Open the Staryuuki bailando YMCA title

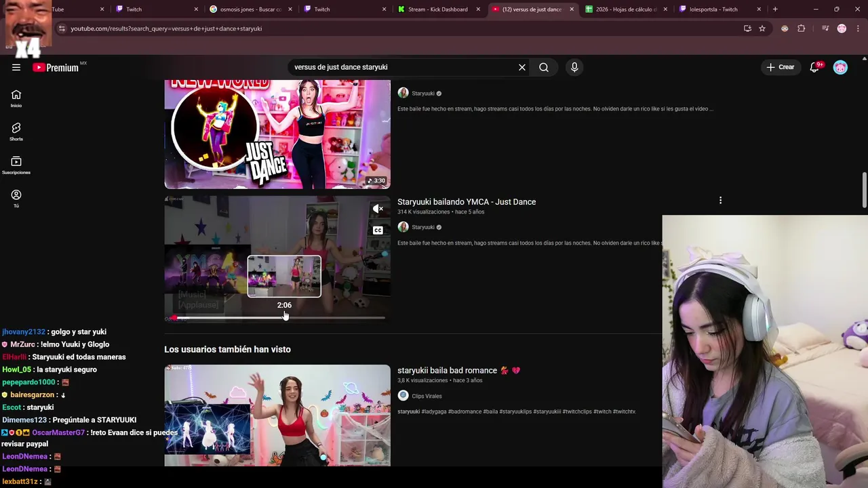coord(467,202)
